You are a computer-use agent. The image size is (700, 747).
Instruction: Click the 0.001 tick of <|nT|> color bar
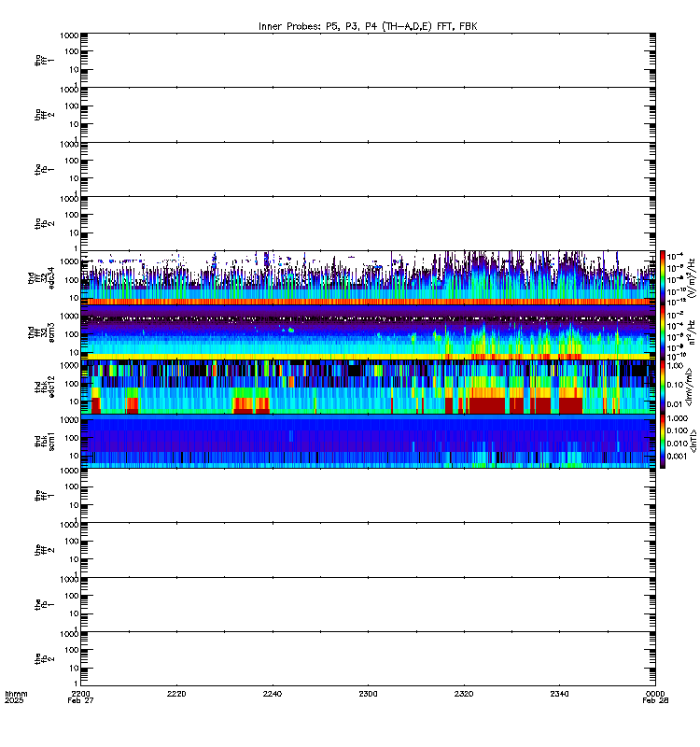pyautogui.click(x=678, y=456)
